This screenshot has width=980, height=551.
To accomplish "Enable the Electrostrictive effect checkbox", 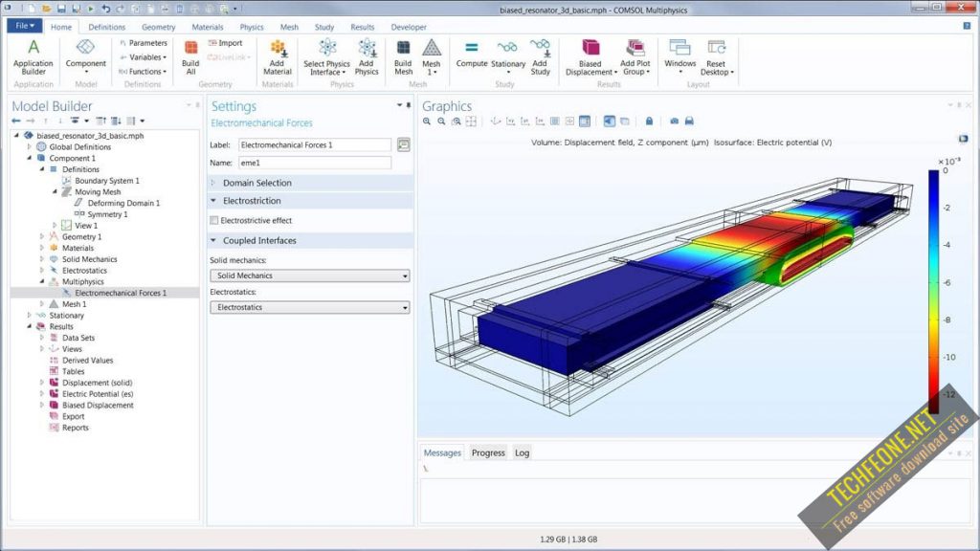I will point(214,221).
